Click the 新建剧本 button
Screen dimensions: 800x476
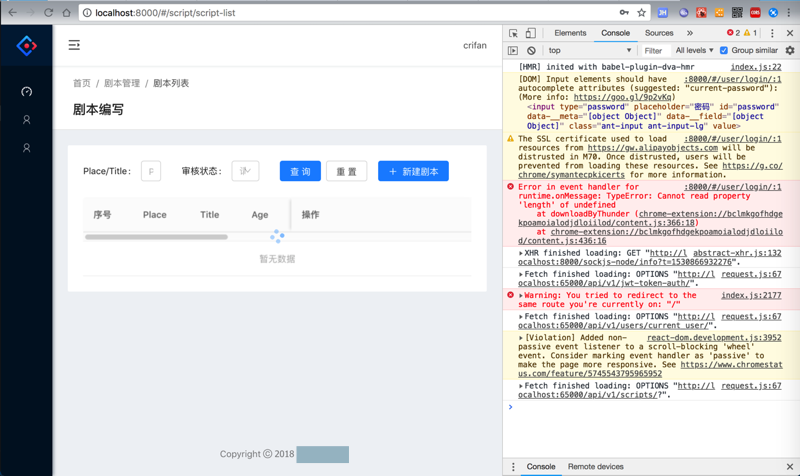[413, 171]
